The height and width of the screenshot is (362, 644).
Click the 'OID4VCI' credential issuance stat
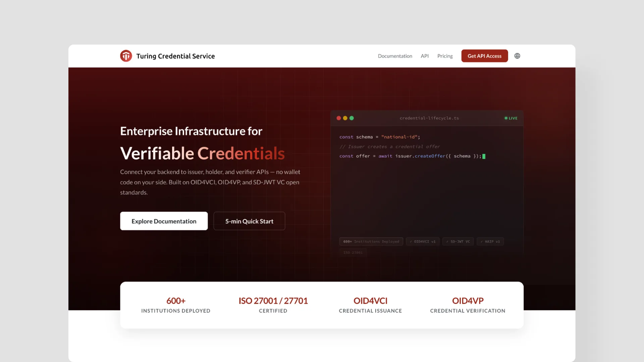pos(370,301)
